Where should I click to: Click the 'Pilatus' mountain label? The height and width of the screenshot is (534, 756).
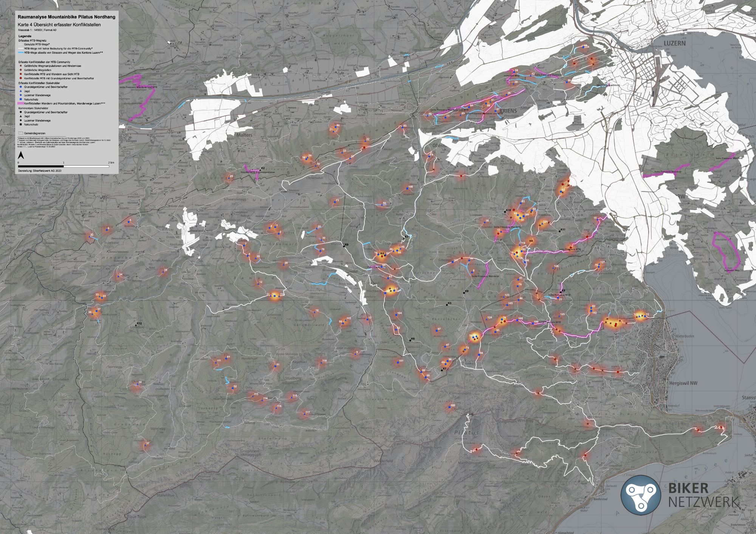click(466, 432)
